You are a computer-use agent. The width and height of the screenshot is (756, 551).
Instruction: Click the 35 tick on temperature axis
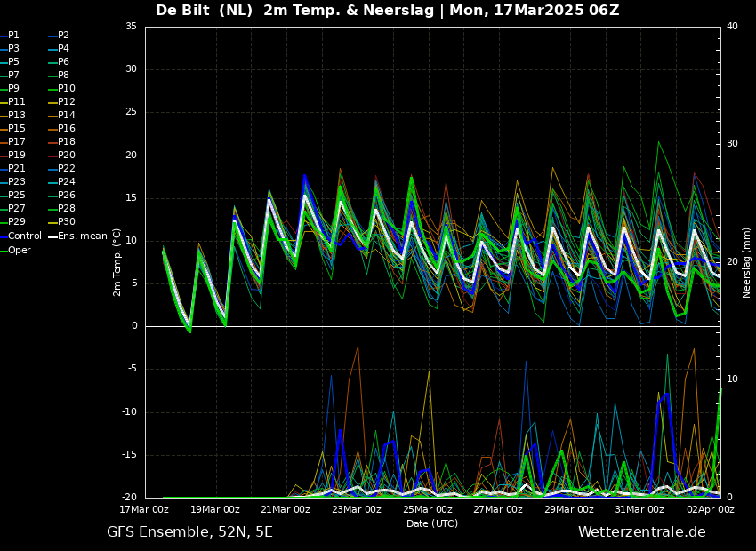pyautogui.click(x=131, y=27)
